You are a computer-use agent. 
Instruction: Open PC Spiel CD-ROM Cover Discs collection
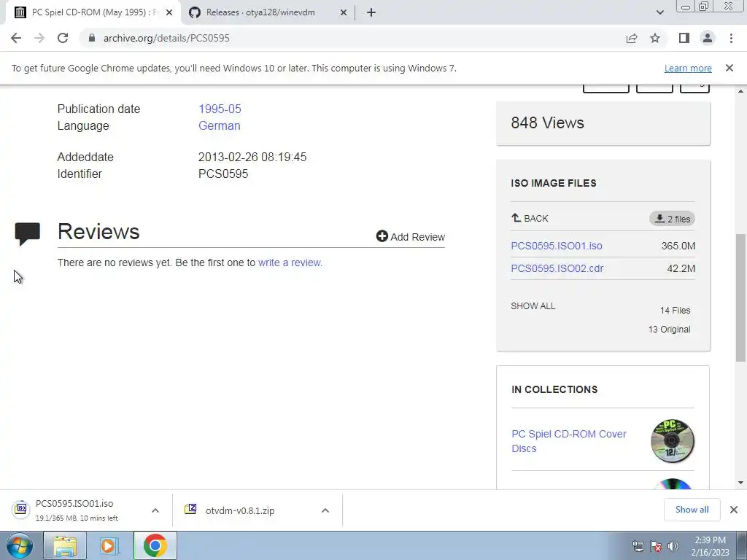569,441
